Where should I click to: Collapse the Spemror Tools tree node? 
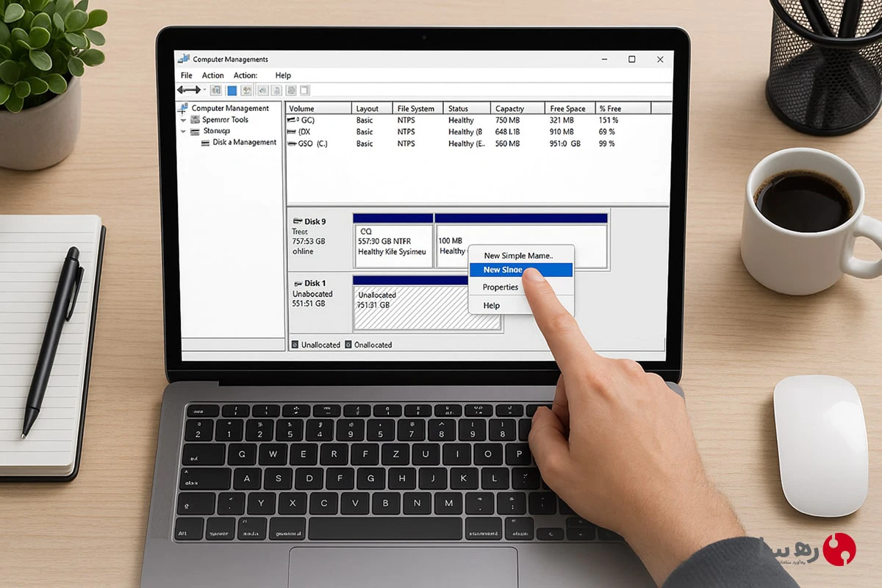click(x=183, y=120)
